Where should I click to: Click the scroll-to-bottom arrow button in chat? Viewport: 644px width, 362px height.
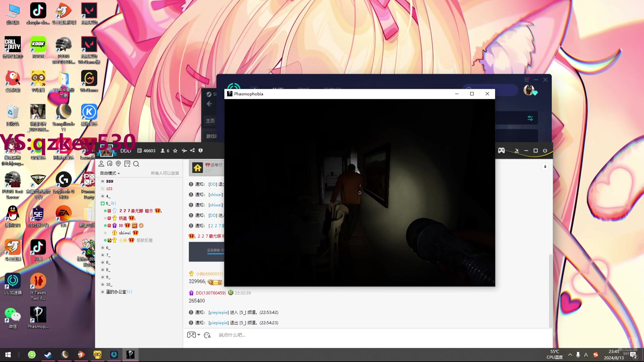click(545, 167)
